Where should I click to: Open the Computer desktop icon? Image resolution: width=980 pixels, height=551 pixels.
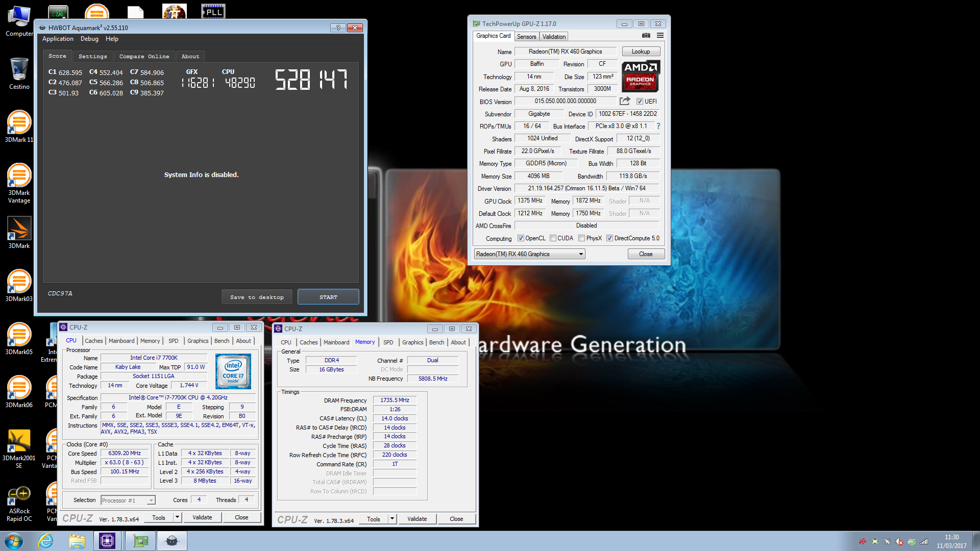[19, 20]
